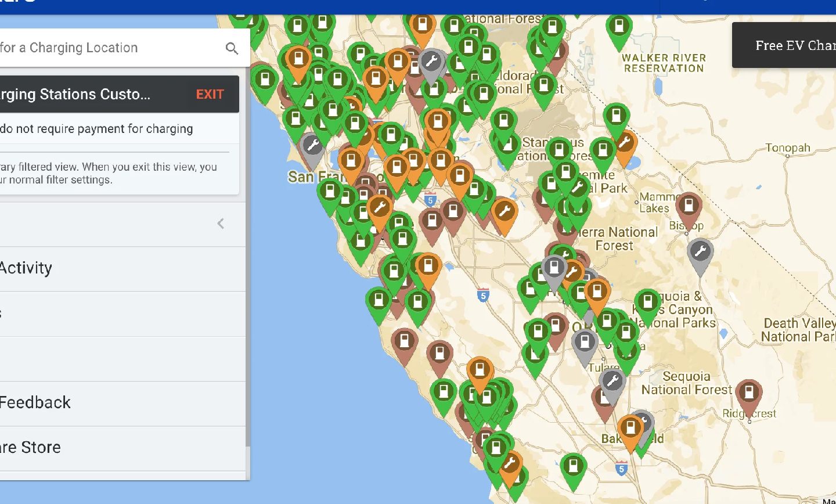Viewport: 836px width, 504px height.
Task: Select brown charger pin near Mammoth Lakes
Action: coord(689,206)
